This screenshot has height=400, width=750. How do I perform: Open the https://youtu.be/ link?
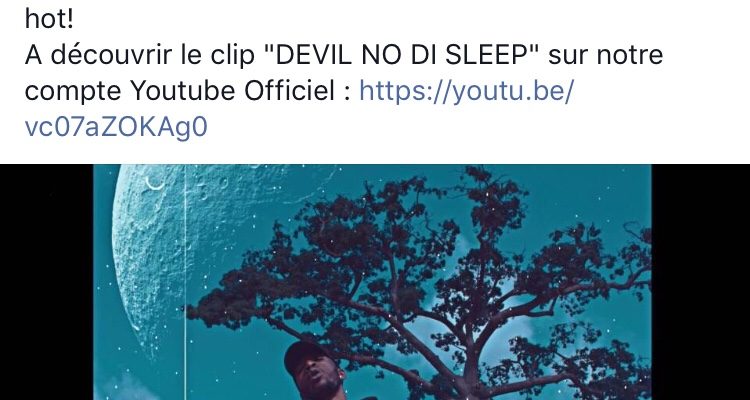pyautogui.click(x=465, y=90)
